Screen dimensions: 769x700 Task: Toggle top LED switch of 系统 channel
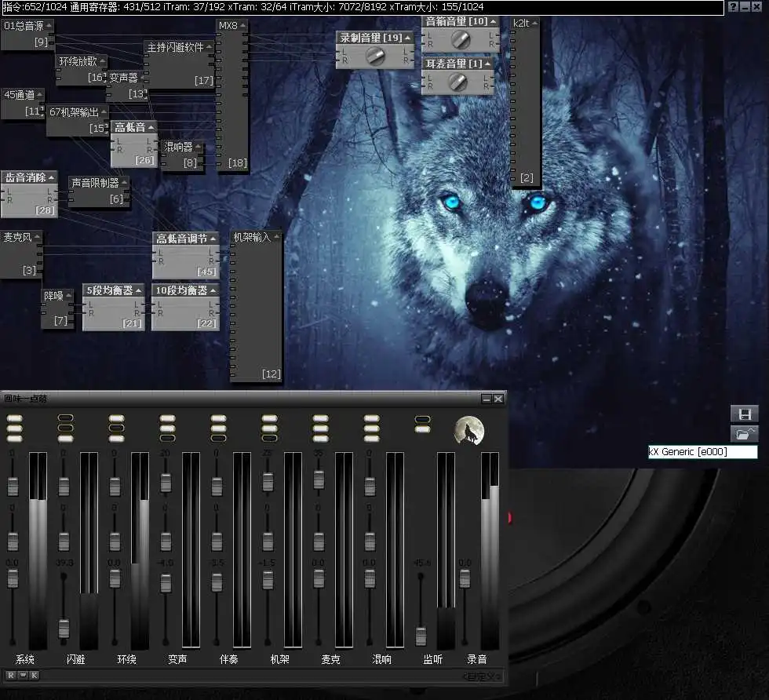[x=14, y=418]
